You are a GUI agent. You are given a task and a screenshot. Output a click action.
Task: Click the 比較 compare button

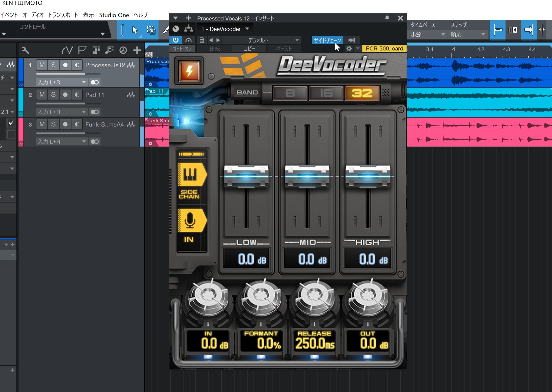215,48
